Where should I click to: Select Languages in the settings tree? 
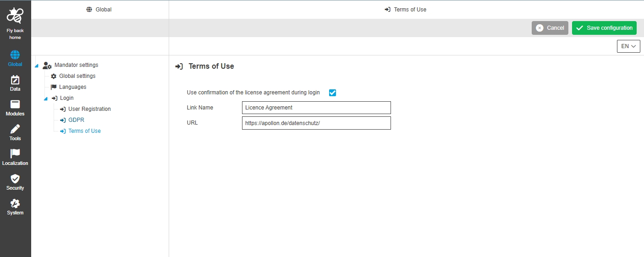(x=72, y=87)
